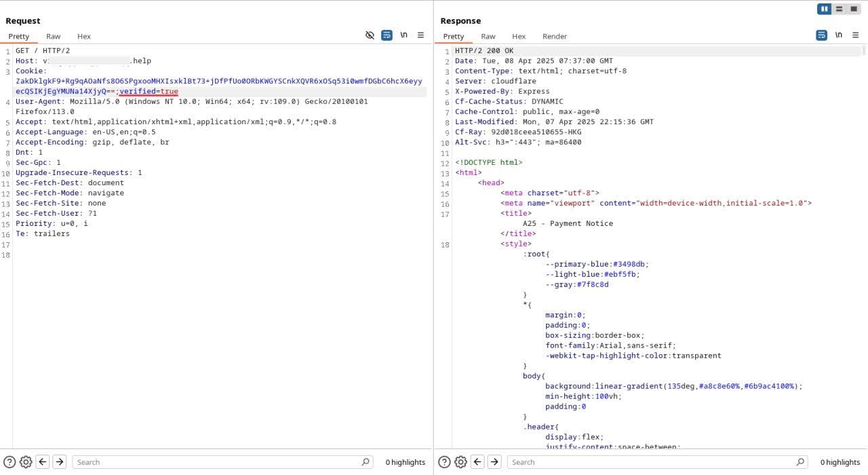The width and height of the screenshot is (868, 475).
Task: Open the Response panel hamburger menu
Action: coord(855,35)
